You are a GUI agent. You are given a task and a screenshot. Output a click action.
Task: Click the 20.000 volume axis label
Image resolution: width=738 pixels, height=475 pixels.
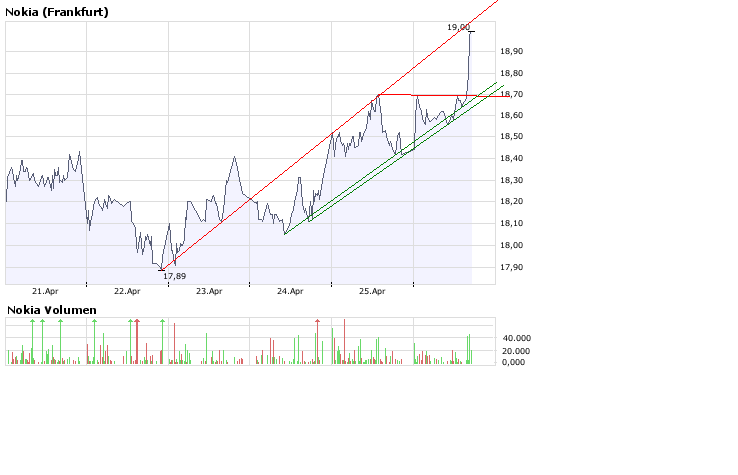click(x=516, y=351)
